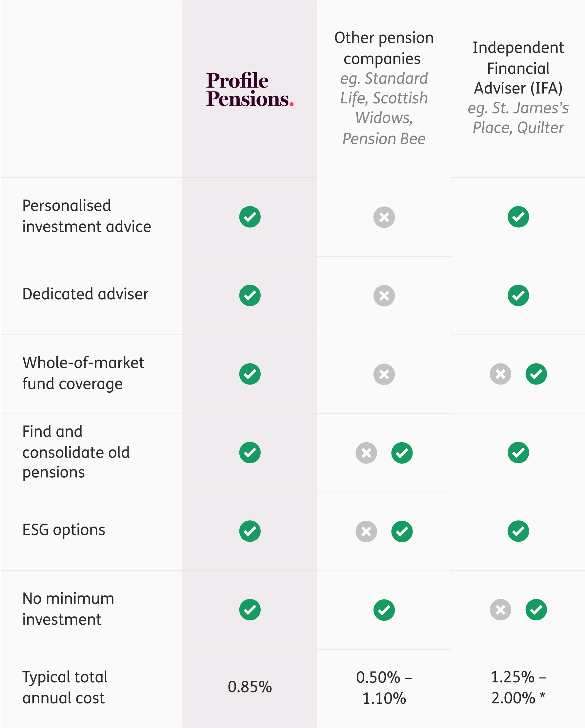This screenshot has width=585, height=728.
Task: Select the "Other pension companies" column heading
Action: [x=384, y=48]
